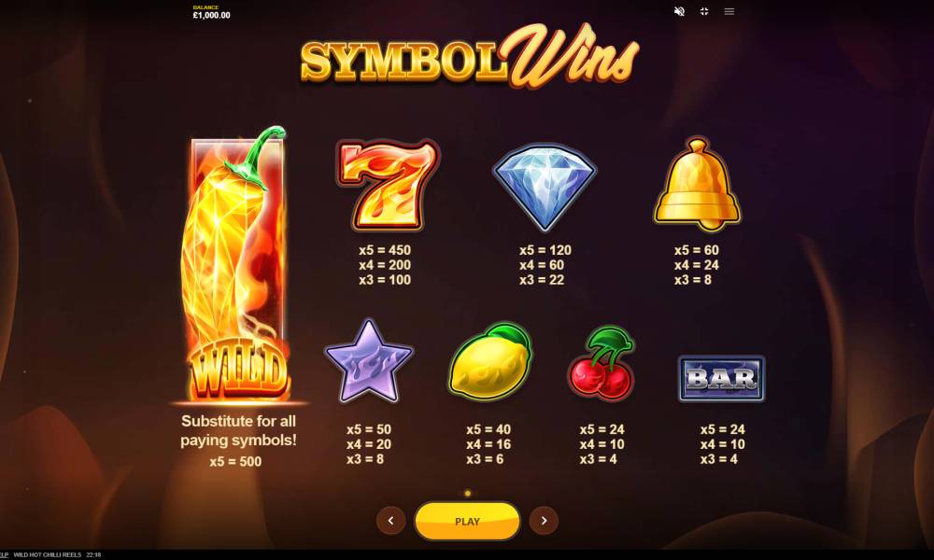Viewport: 934px width, 560px height.
Task: Click the balance amount display
Action: pyautogui.click(x=211, y=16)
